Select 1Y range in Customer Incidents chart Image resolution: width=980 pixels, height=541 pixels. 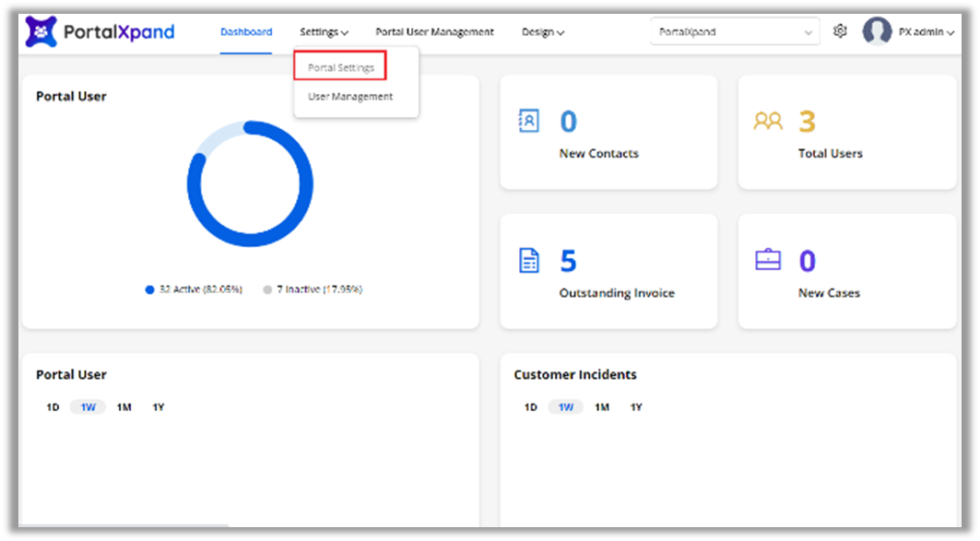[x=636, y=407]
